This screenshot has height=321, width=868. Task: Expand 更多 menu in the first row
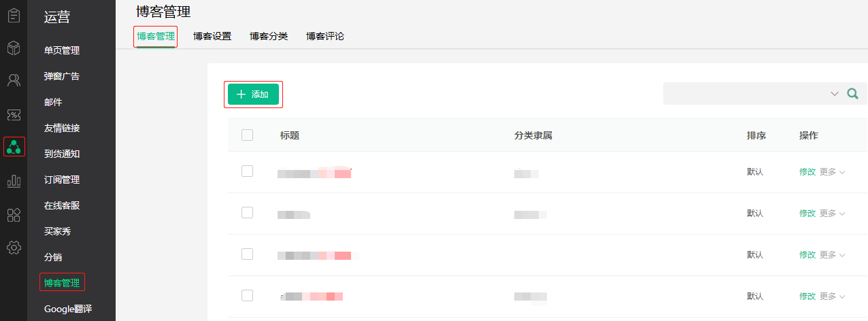832,172
